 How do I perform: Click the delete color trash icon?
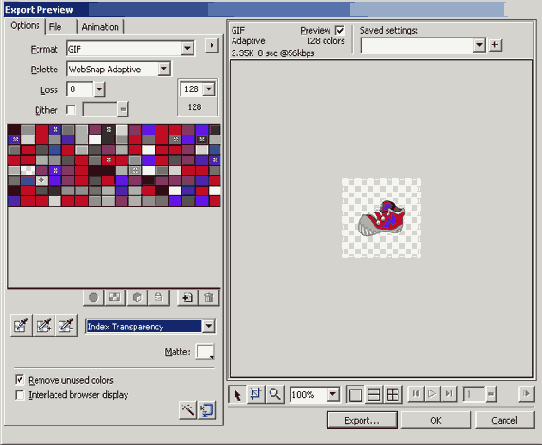[x=208, y=297]
